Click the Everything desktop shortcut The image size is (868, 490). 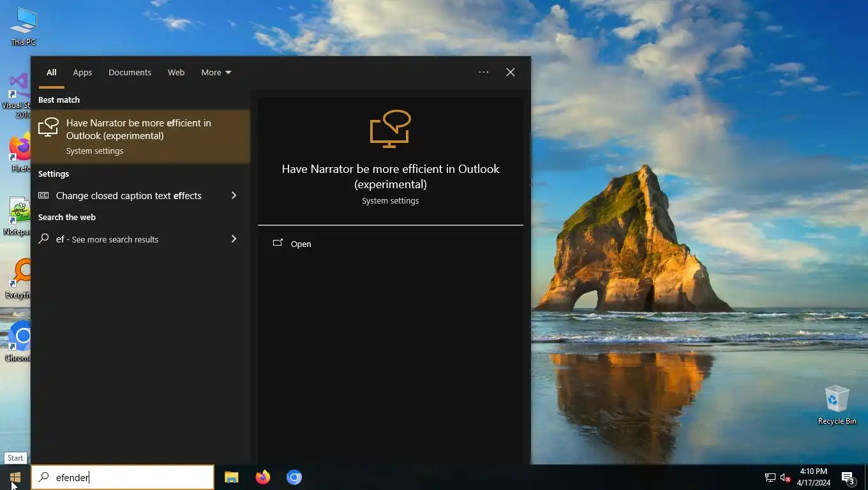tap(19, 278)
